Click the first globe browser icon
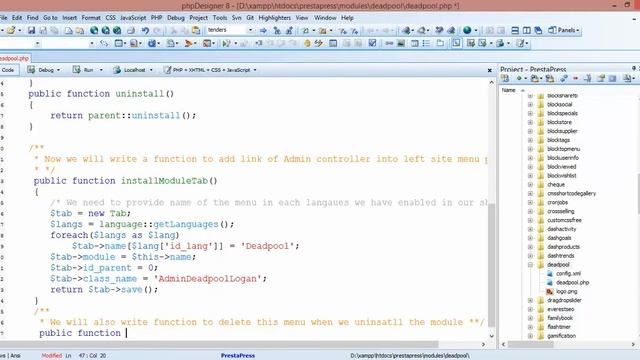Screen dimensions: 640x360 pos(94,30)
